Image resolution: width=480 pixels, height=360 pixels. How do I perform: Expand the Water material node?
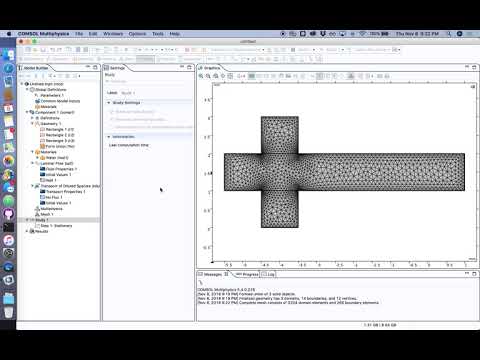(x=37, y=158)
